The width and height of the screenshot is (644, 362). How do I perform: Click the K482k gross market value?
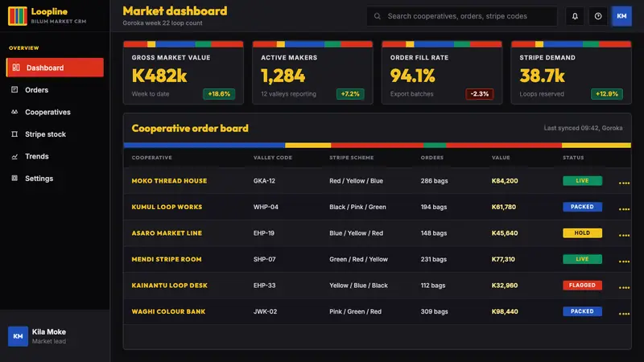tap(159, 76)
